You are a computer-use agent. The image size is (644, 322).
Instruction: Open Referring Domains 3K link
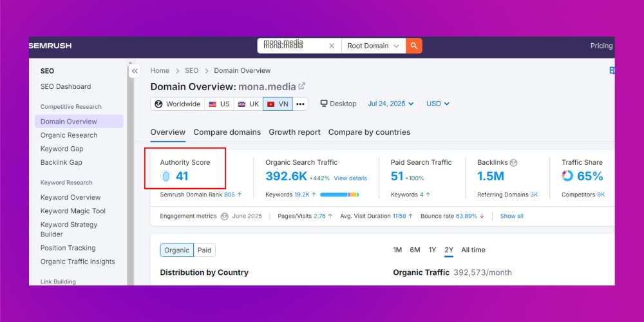tap(533, 194)
